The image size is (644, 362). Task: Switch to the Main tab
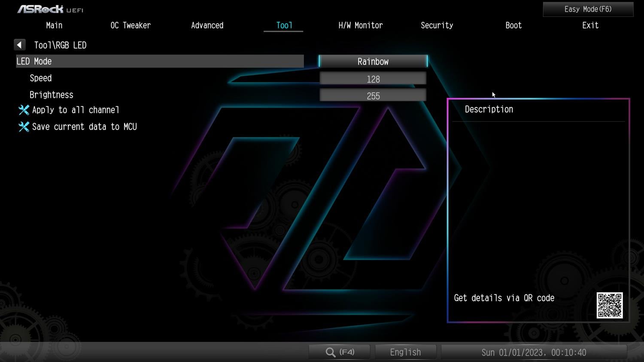(x=54, y=25)
